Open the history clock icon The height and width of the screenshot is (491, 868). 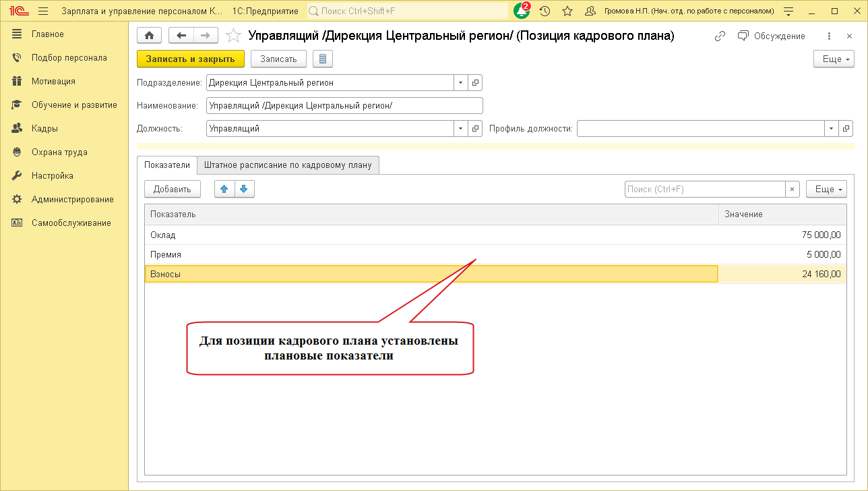click(x=545, y=11)
